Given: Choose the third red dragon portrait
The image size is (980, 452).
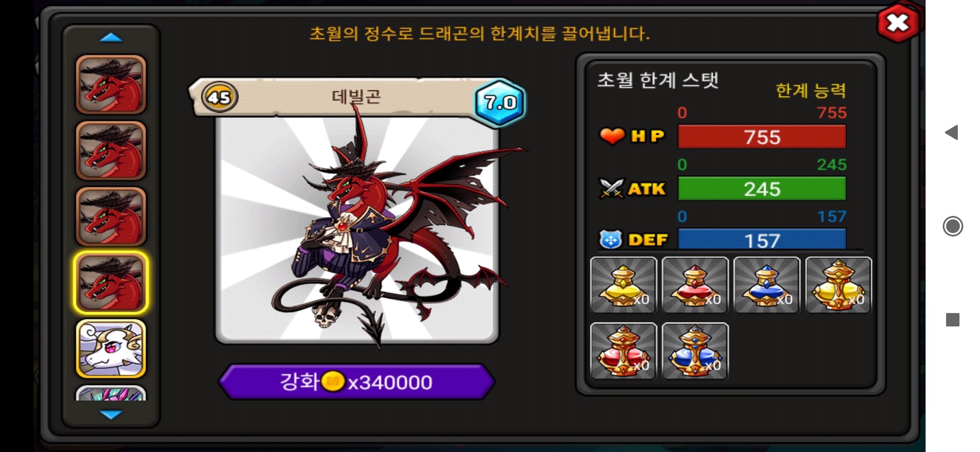Looking at the screenshot, I should pos(111,217).
